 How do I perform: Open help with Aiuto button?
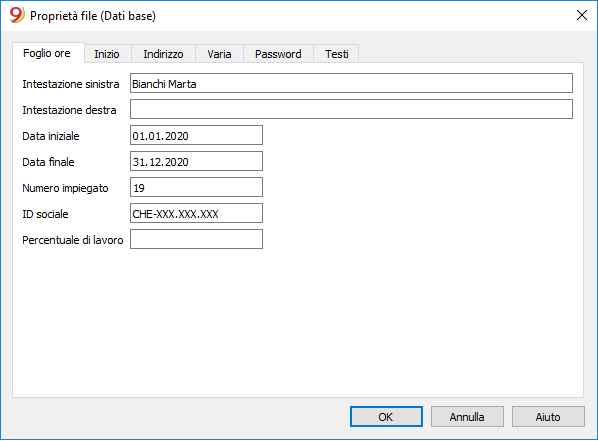[548, 417]
